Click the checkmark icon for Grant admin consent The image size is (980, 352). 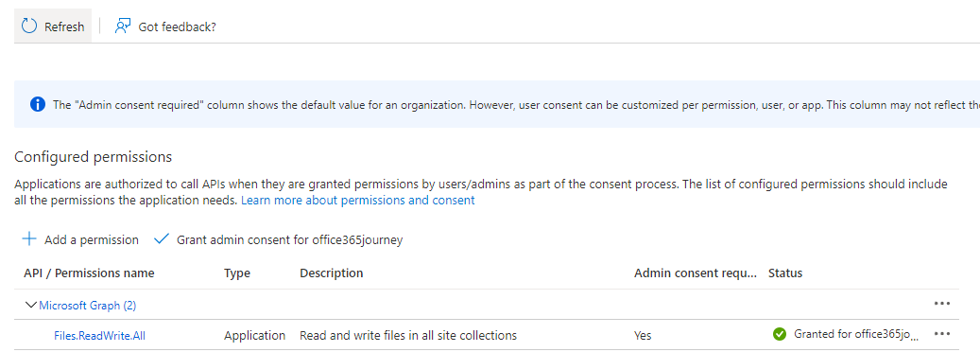tap(162, 239)
